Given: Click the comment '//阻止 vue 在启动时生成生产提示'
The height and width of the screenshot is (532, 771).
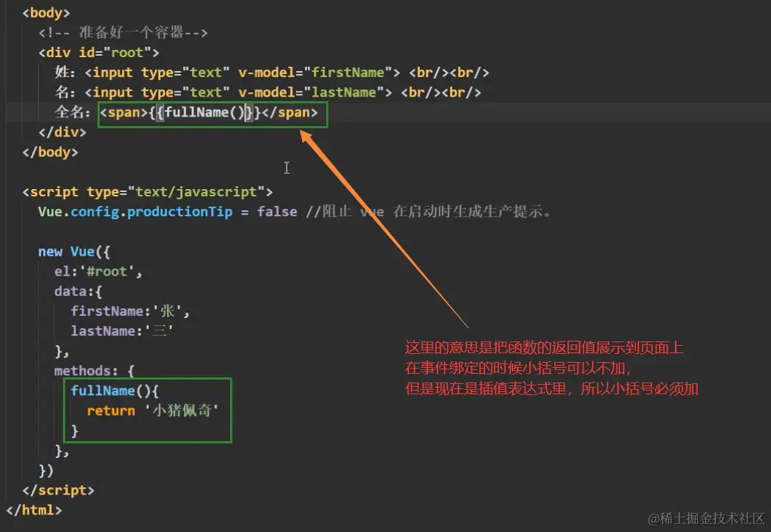Looking at the screenshot, I should (428, 212).
